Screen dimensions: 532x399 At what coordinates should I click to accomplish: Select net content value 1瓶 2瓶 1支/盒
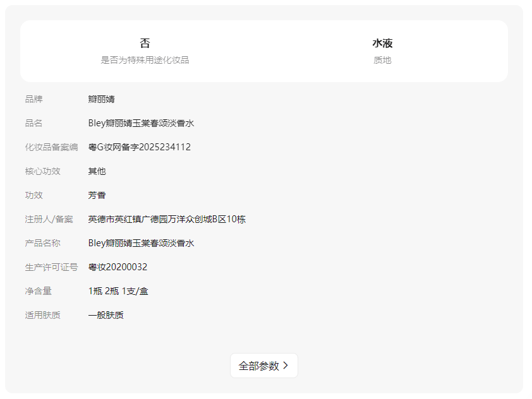(x=118, y=291)
